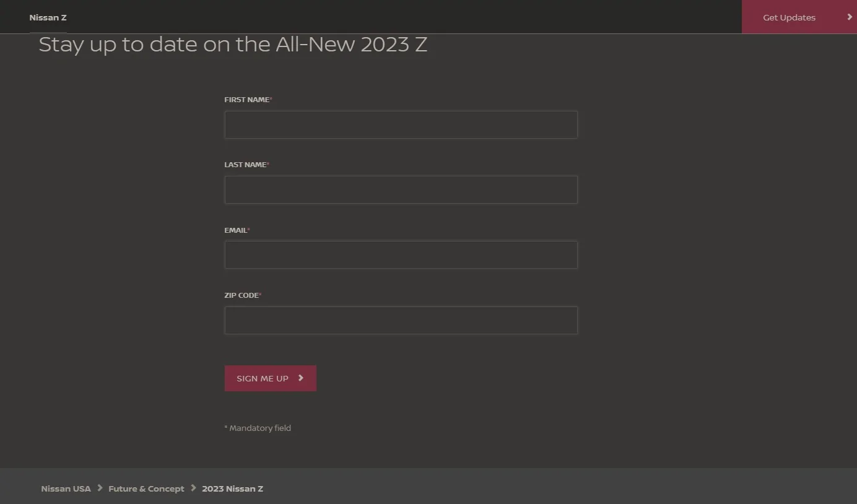Click the Get Updates button
This screenshot has width=857, height=504.
[799, 17]
